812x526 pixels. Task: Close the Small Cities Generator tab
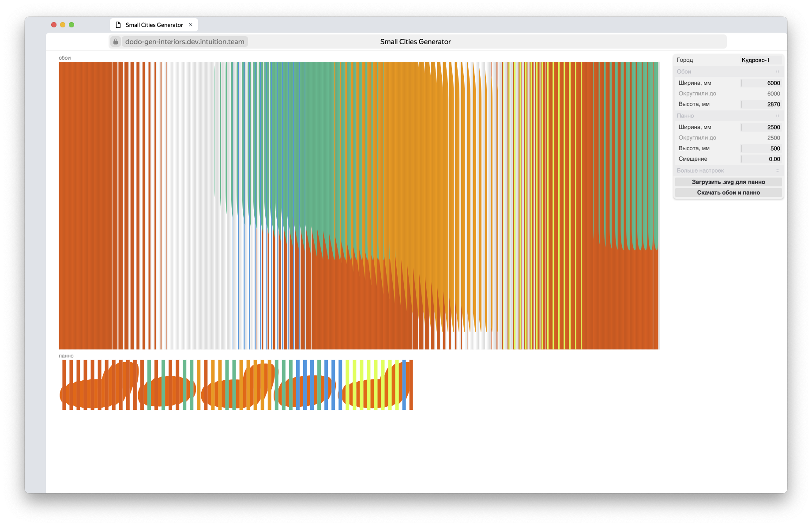click(x=191, y=25)
